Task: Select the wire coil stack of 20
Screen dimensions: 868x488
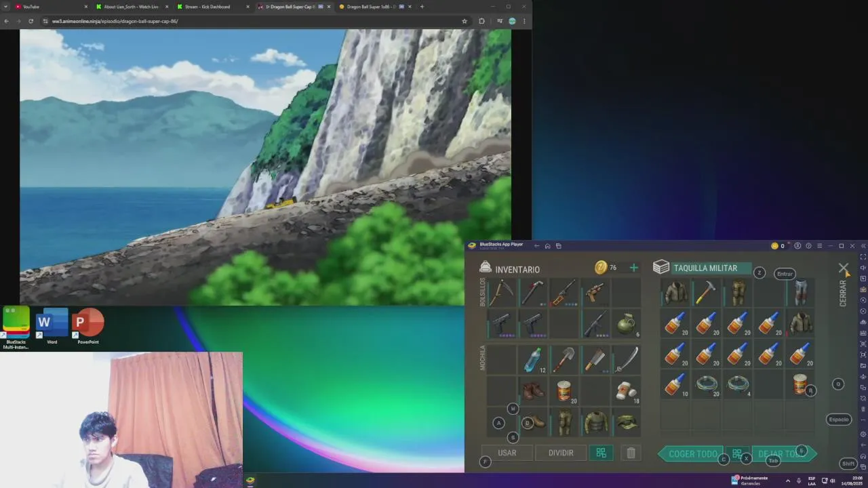Action: pos(706,384)
